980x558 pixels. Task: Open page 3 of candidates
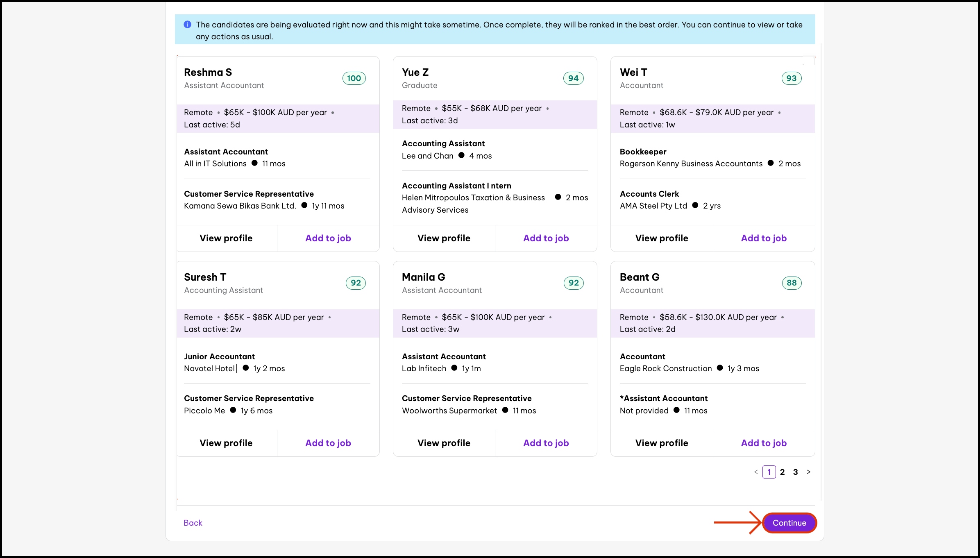(x=795, y=472)
